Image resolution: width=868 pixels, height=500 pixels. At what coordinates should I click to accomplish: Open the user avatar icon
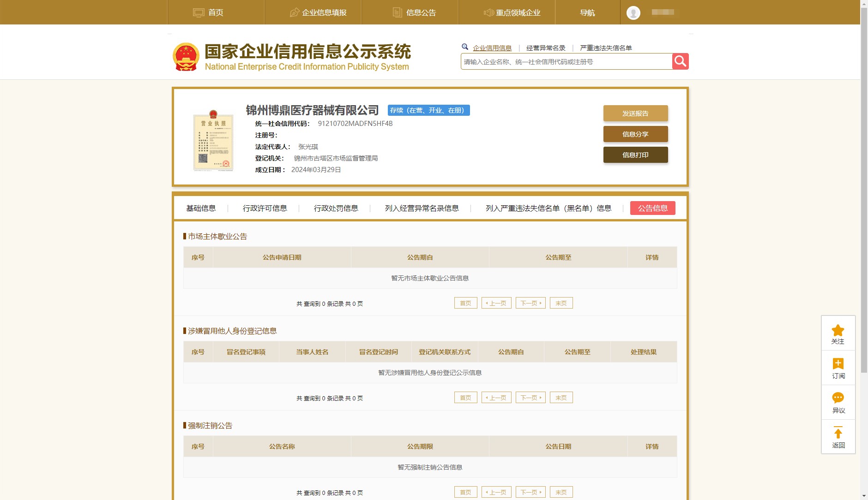pyautogui.click(x=633, y=12)
